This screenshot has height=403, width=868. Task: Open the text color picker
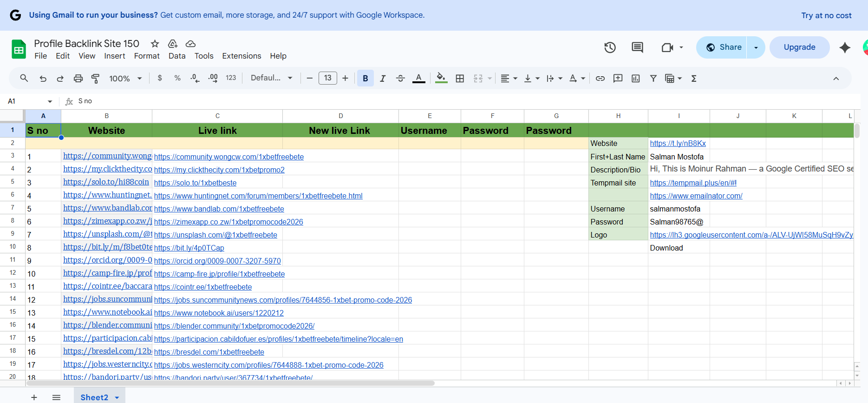(x=418, y=78)
